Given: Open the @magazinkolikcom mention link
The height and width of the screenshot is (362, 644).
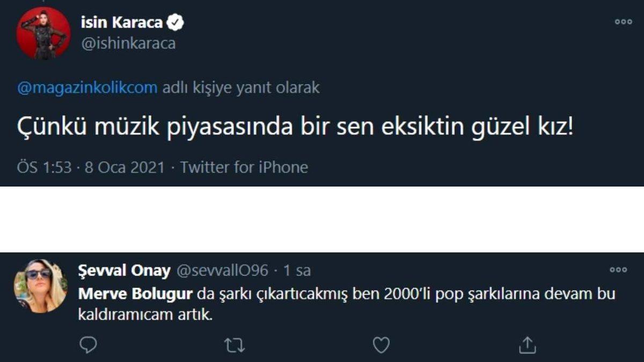Looking at the screenshot, I should [x=87, y=86].
